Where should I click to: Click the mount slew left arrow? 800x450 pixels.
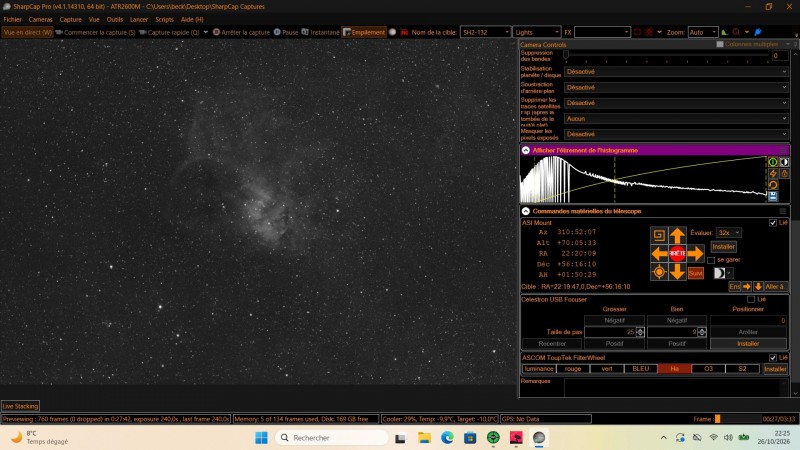point(659,253)
